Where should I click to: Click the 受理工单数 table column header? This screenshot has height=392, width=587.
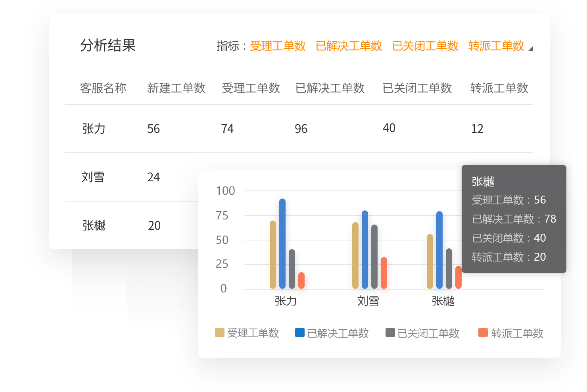point(251,88)
